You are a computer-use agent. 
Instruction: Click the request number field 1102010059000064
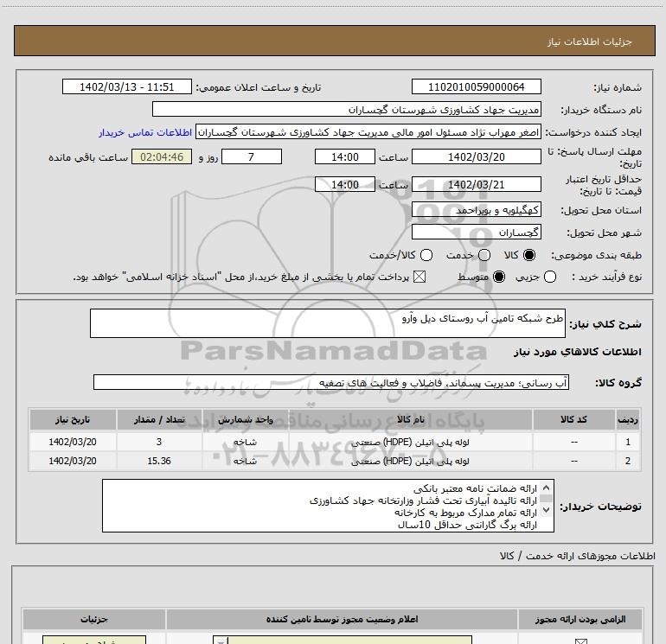[x=476, y=87]
